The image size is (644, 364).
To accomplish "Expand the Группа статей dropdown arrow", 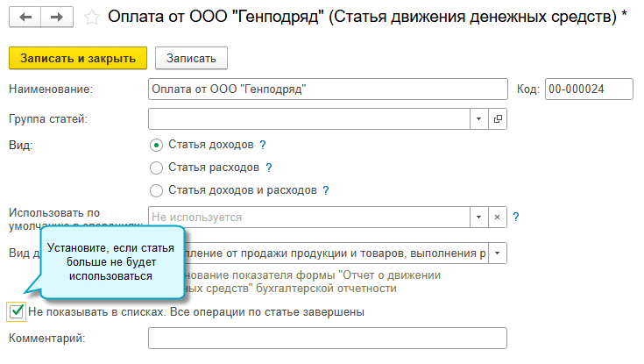I will [479, 119].
